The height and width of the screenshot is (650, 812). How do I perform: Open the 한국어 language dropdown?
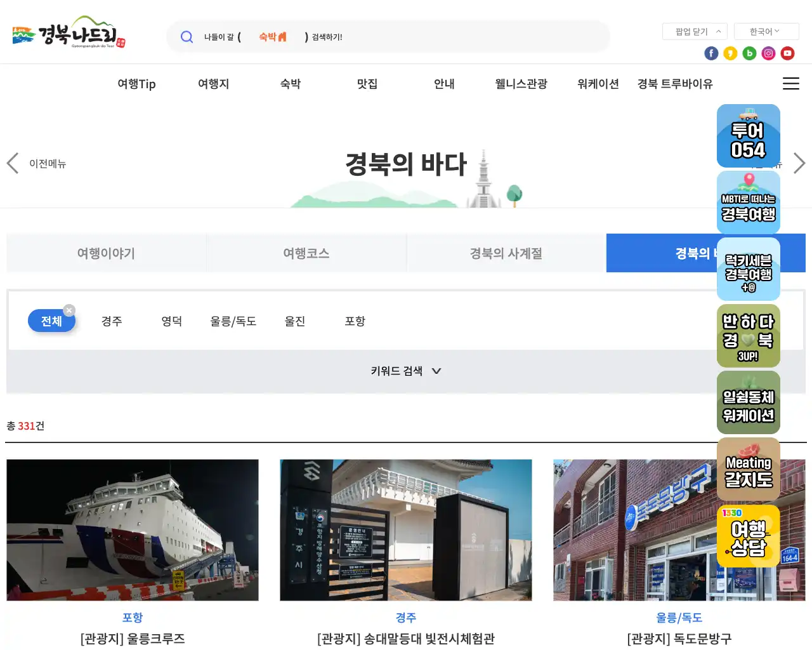766,31
